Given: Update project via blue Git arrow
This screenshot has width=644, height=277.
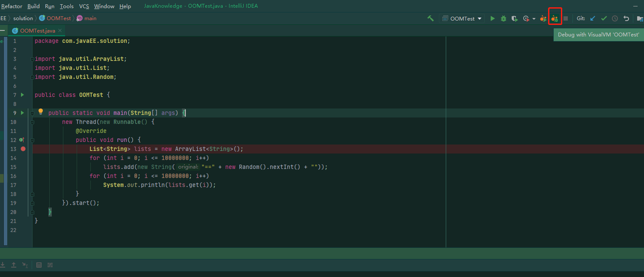Looking at the screenshot, I should coord(593,18).
